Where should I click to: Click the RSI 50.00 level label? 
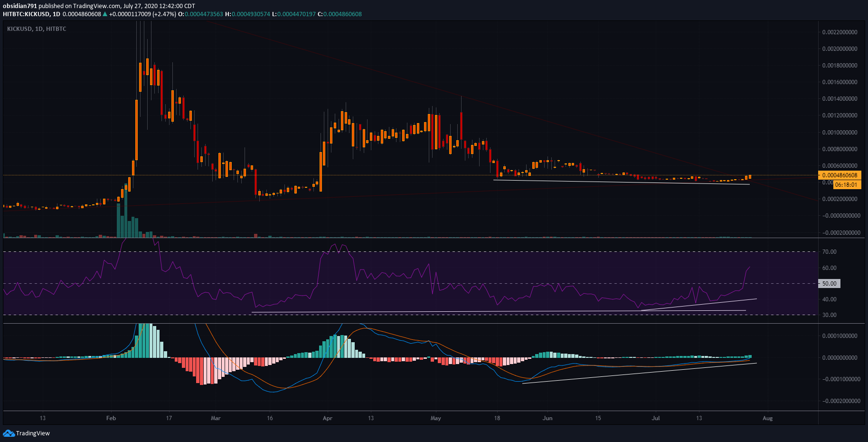click(829, 283)
